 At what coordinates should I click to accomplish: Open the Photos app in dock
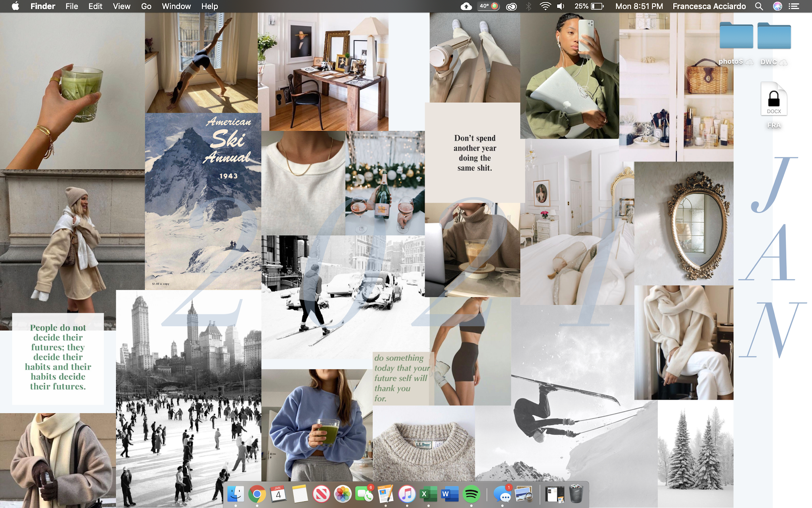(x=343, y=494)
